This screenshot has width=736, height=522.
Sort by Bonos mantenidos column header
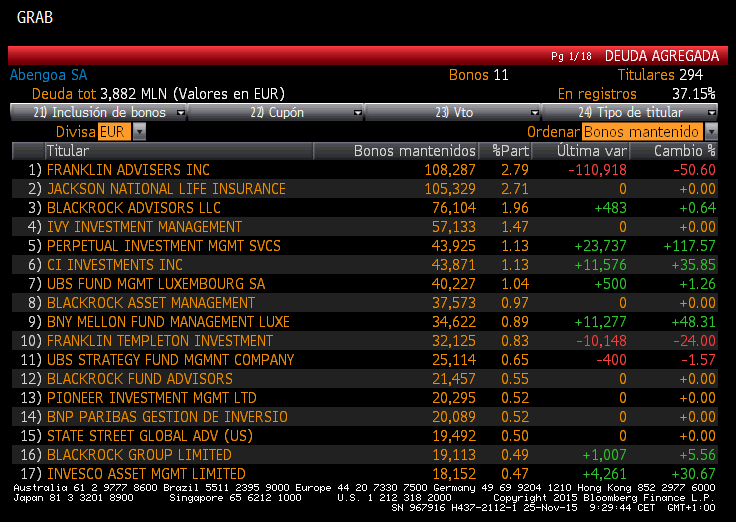point(396,151)
